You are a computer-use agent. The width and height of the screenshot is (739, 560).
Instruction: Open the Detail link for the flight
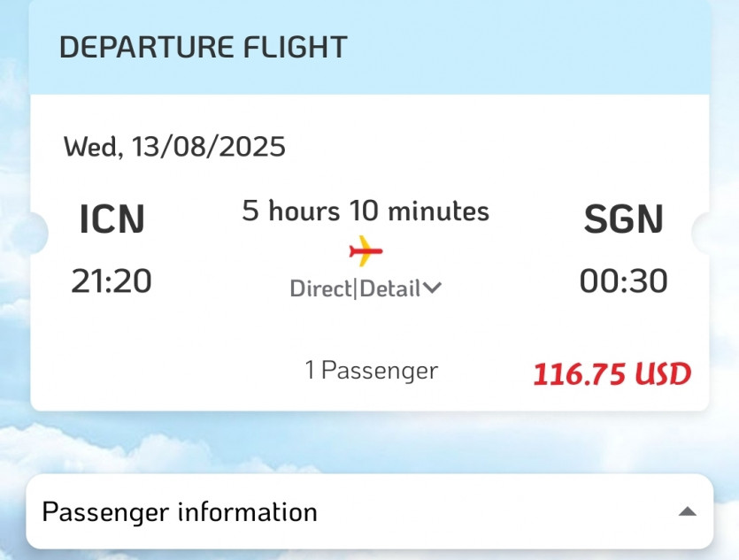point(389,289)
